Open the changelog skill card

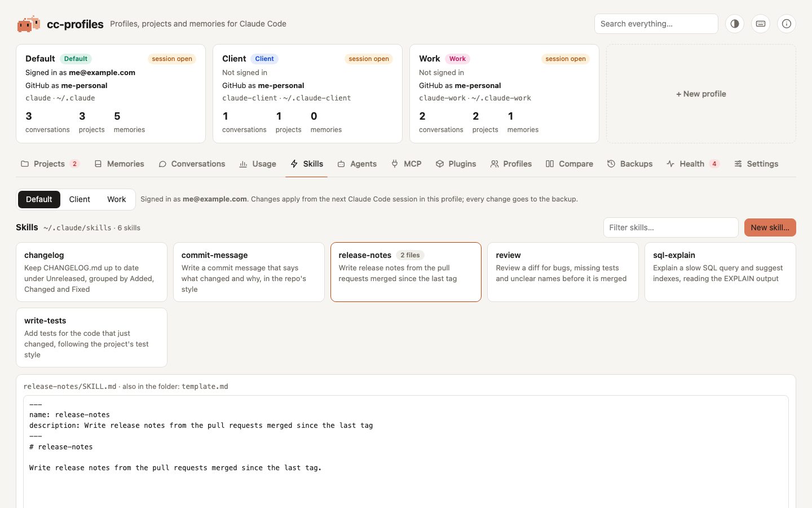click(91, 272)
